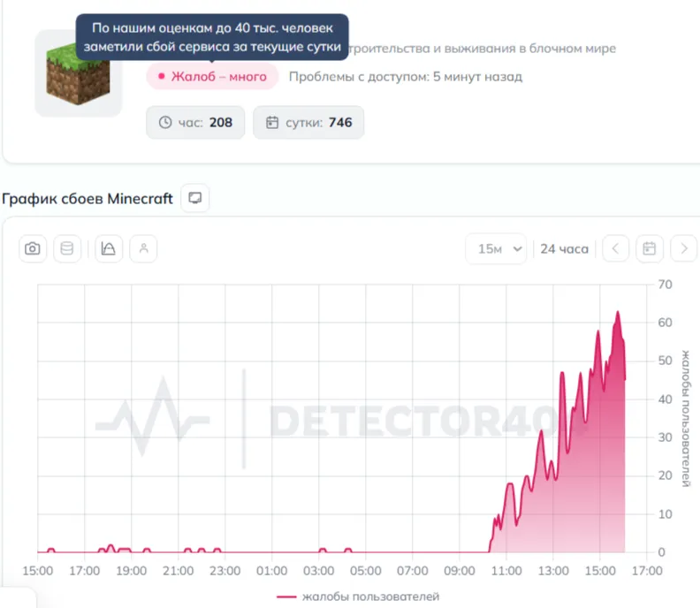This screenshot has width=700, height=608.
Task: Open the 15м interval dropdown
Action: click(496, 248)
